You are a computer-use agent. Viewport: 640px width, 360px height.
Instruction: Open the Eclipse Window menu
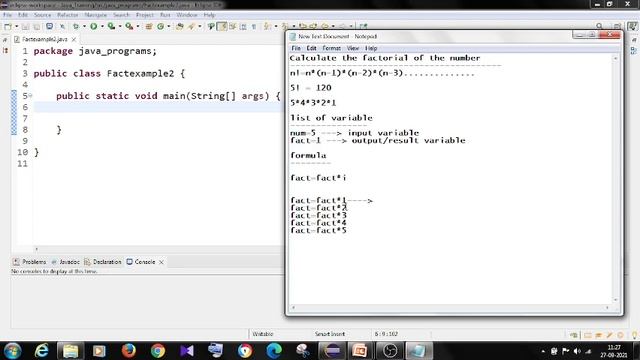187,15
